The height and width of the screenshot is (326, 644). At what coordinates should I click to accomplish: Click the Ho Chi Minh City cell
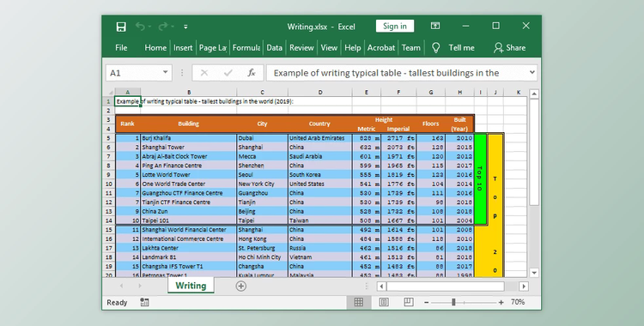tap(263, 257)
